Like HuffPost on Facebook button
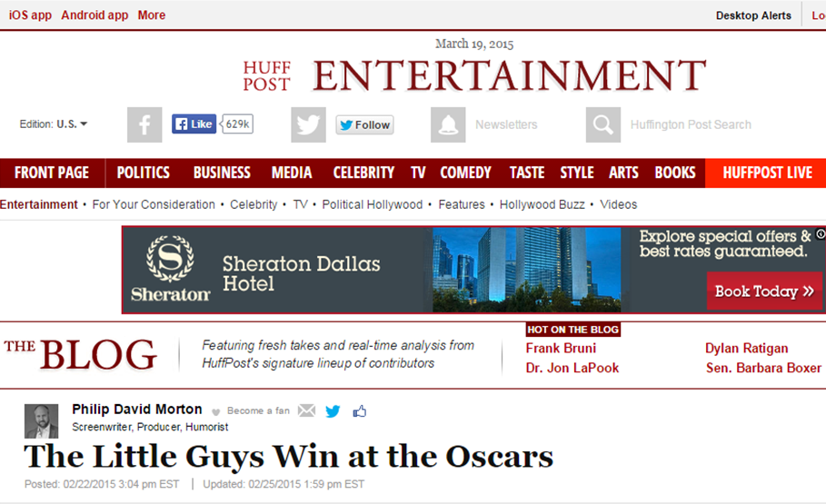 click(194, 124)
